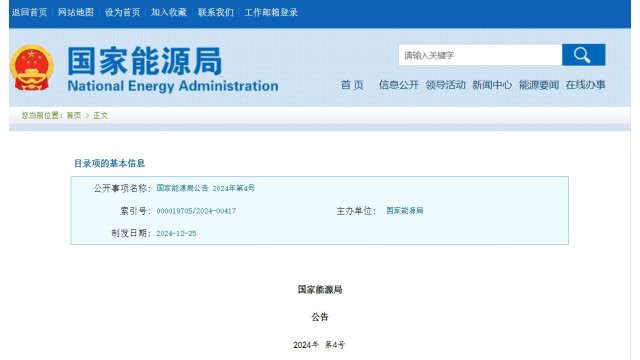Go to 首页 in the main navigation
Screen dimensions: 640x360
352,85
